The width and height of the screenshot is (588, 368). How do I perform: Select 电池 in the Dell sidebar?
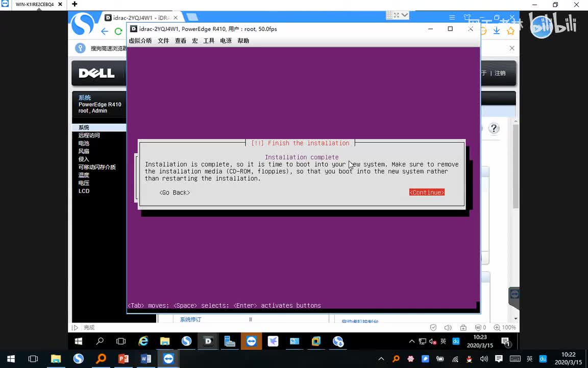[84, 144]
